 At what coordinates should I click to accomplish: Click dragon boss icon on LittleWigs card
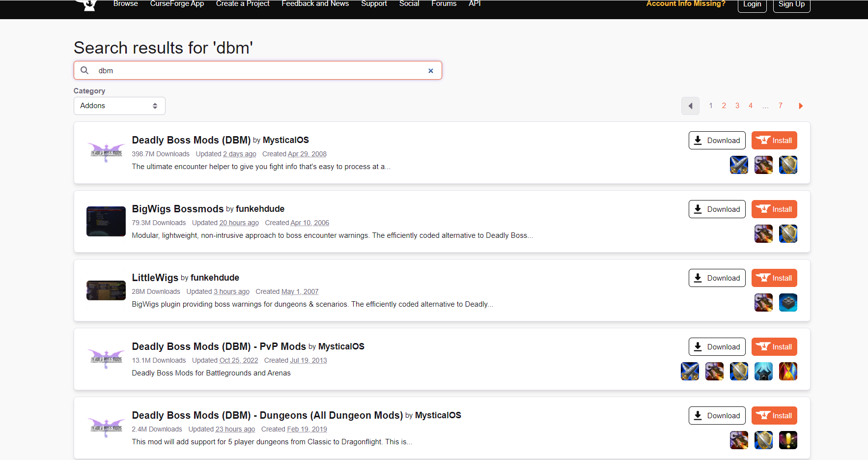tap(763, 303)
